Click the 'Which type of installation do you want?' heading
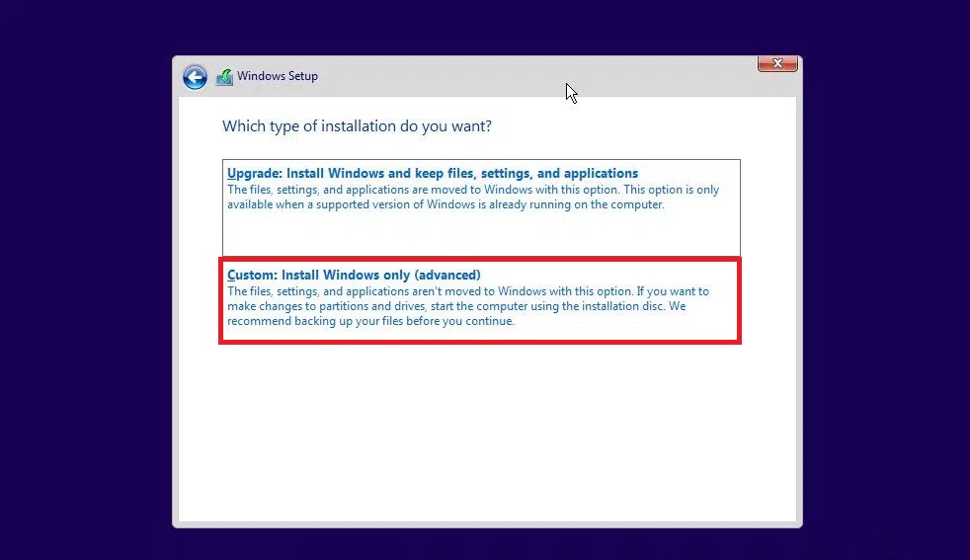Viewport: 970px width, 560px height. tap(357, 126)
